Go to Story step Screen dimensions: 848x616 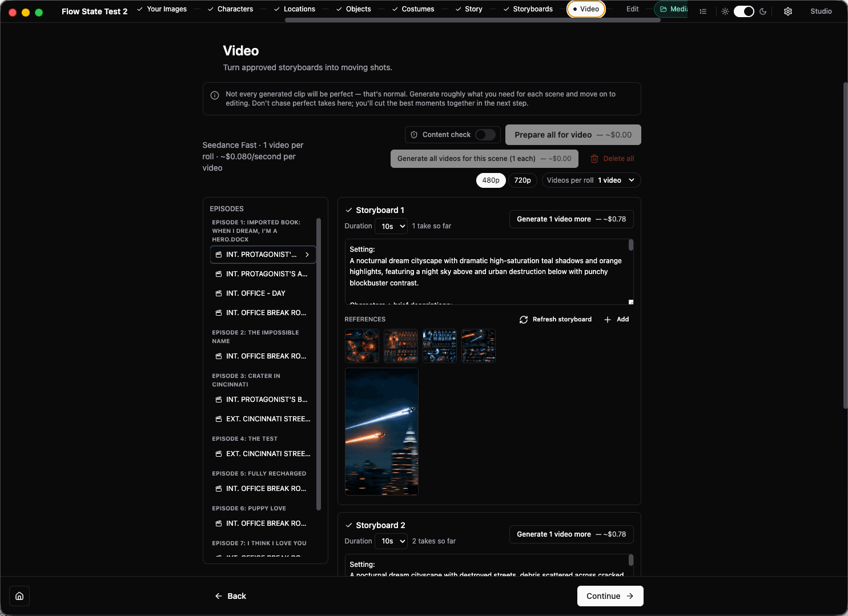click(x=469, y=9)
